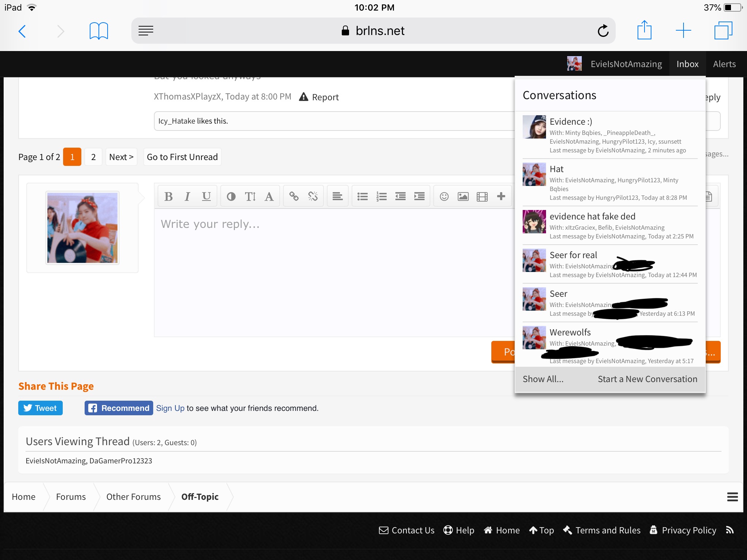Click the Other Forums breadcrumb
The height and width of the screenshot is (560, 747).
[133, 497]
